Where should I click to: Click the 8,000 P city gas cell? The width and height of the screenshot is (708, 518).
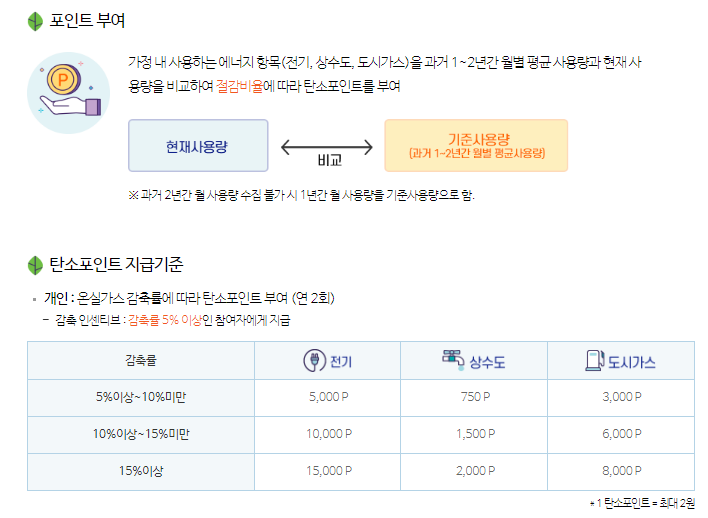622,471
